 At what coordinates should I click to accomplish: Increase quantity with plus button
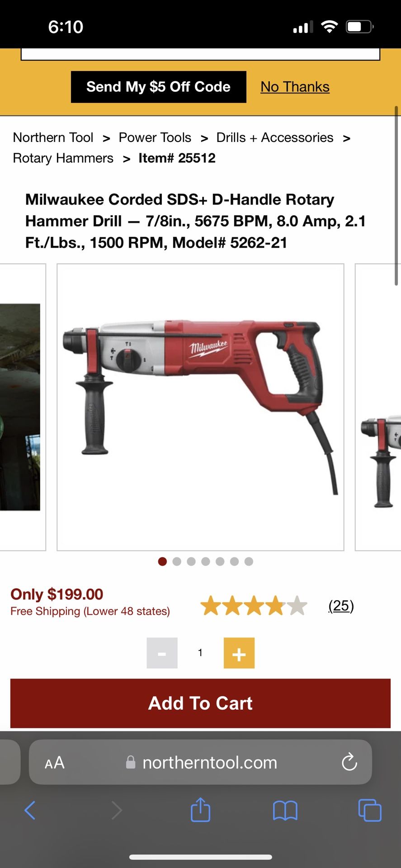coord(239,653)
